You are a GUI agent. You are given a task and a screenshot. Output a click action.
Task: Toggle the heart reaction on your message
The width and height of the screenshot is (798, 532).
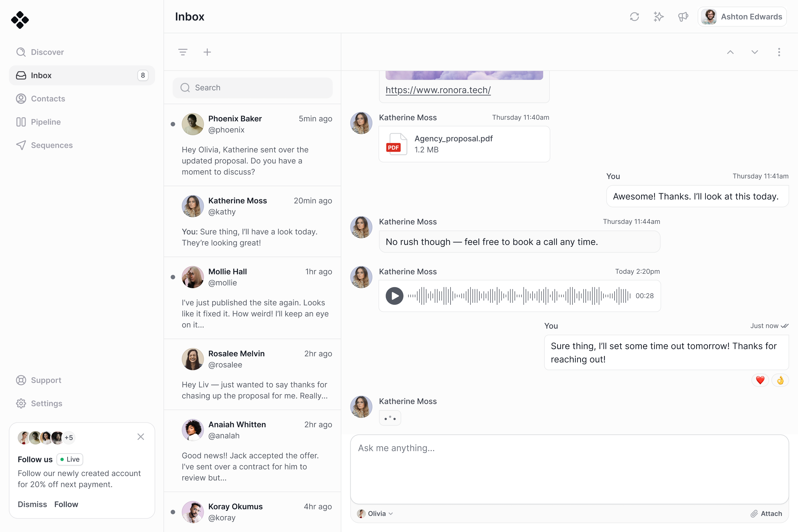760,380
